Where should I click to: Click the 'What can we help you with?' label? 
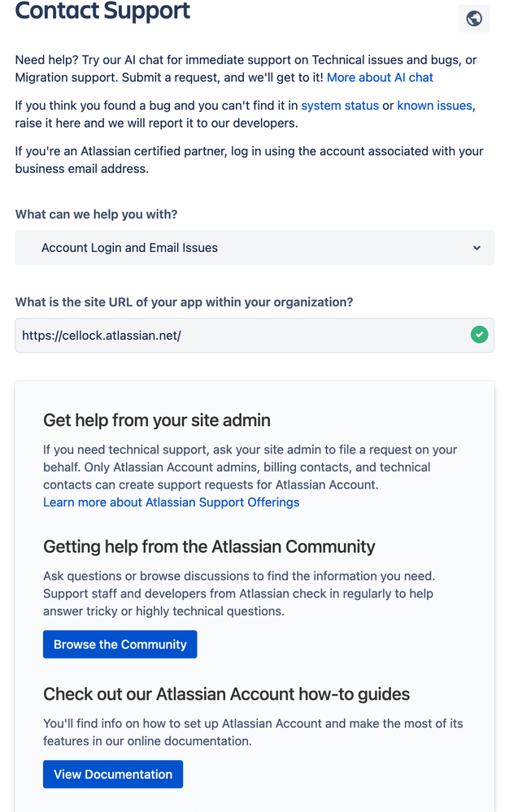click(x=96, y=215)
